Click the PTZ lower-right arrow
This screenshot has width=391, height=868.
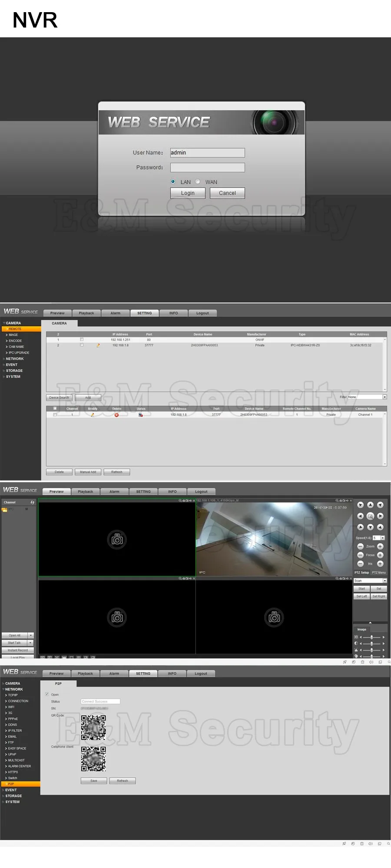click(x=380, y=527)
